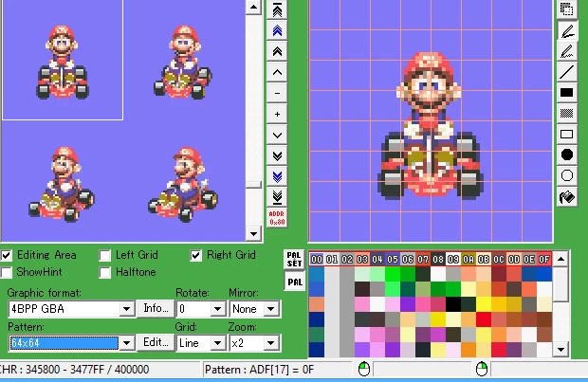
Task: Enable the ShowHint checkbox
Action: 6,273
